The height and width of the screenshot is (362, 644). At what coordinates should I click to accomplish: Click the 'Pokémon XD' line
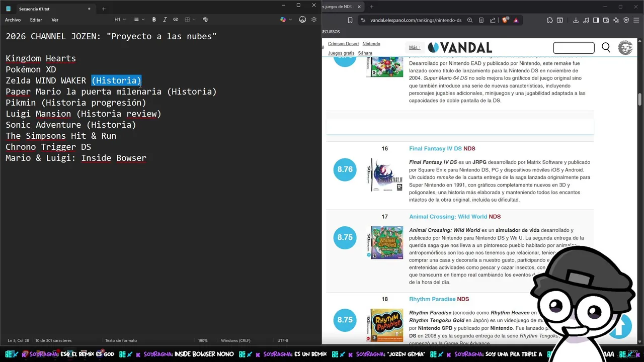tap(31, 69)
